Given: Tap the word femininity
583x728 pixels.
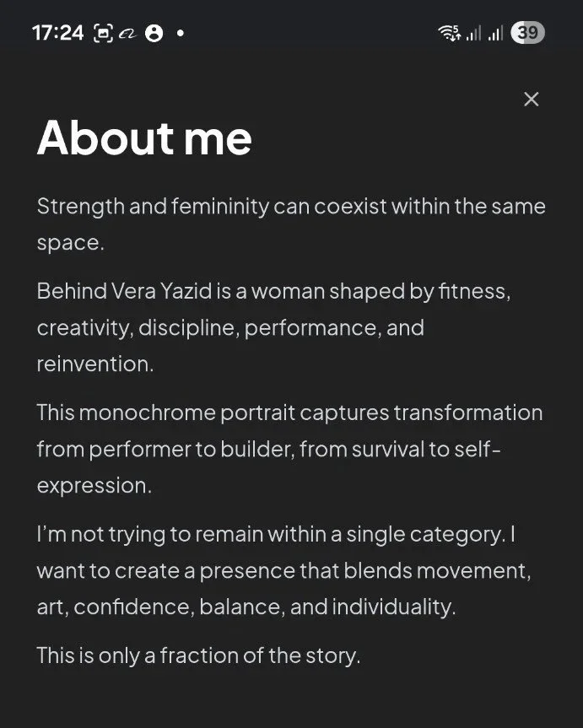Looking at the screenshot, I should (219, 207).
